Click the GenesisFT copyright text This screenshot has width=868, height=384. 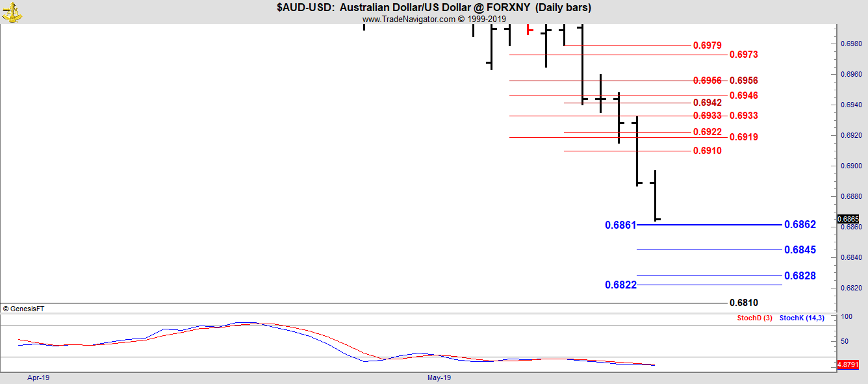point(23,309)
